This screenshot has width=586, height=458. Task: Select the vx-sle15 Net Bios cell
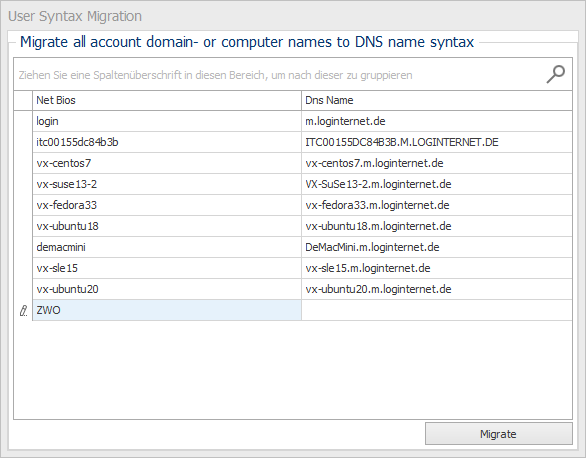tap(167, 268)
